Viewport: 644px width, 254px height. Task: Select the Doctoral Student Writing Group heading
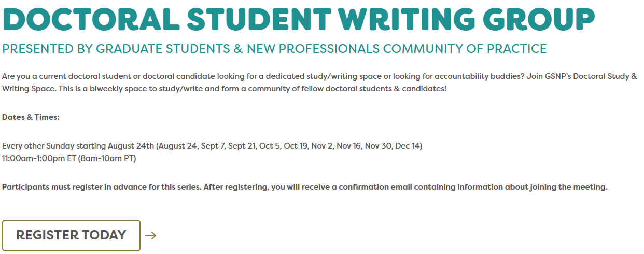tap(299, 19)
